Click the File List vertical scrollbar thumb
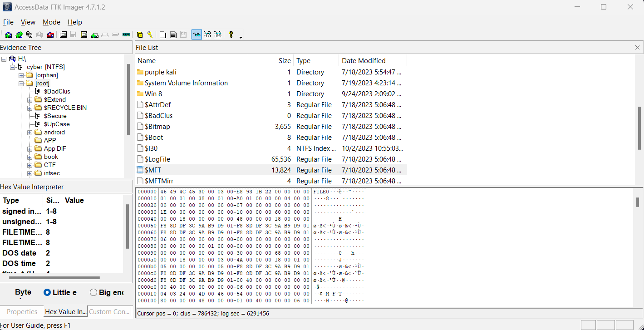 coord(639,128)
